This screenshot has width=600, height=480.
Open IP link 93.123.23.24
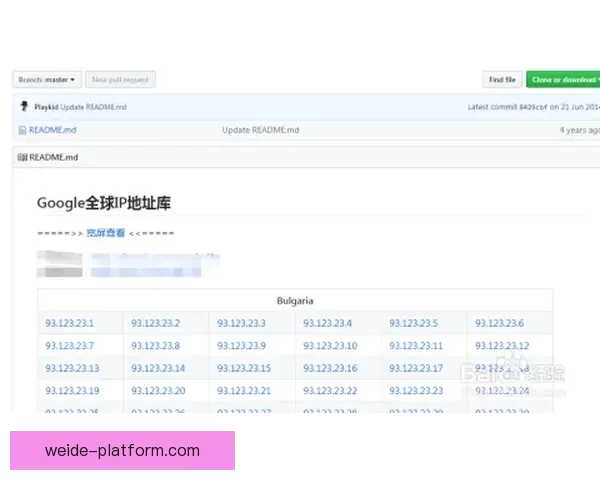click(502, 391)
